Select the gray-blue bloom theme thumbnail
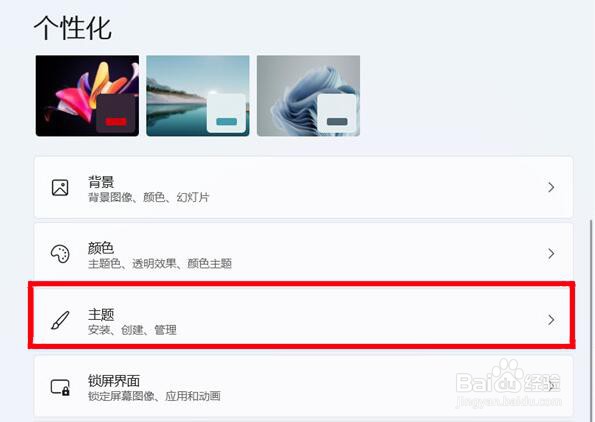This screenshot has height=422, width=595. (308, 96)
